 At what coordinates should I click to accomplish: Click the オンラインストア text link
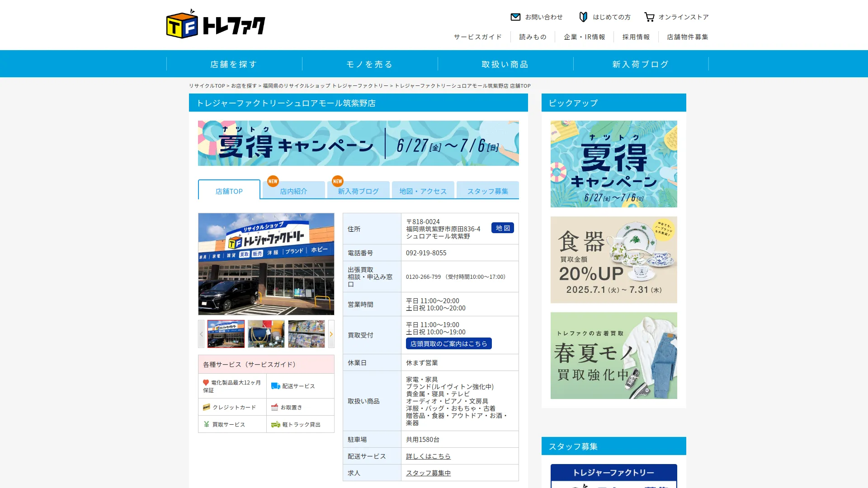click(684, 17)
